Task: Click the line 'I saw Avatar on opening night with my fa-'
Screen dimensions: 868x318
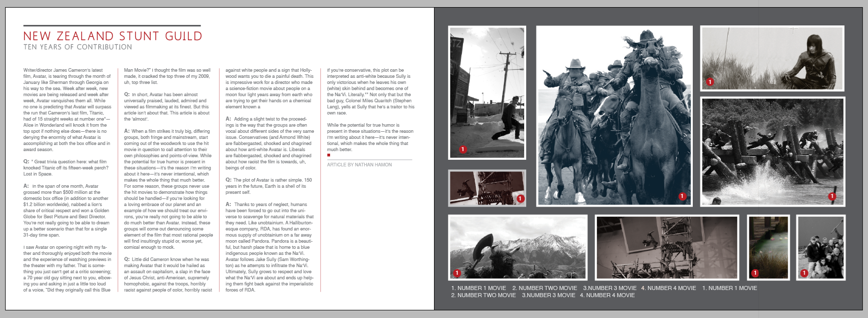Action: pos(65,247)
